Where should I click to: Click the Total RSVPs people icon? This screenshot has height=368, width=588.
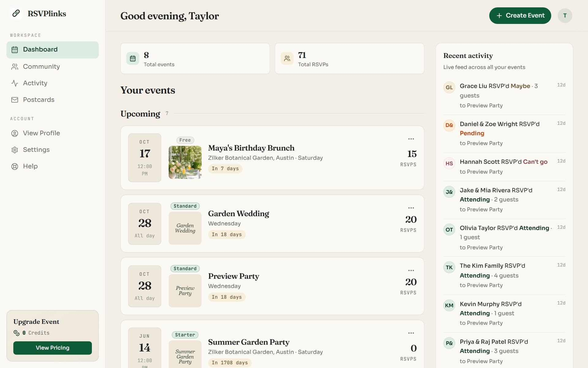(x=287, y=59)
